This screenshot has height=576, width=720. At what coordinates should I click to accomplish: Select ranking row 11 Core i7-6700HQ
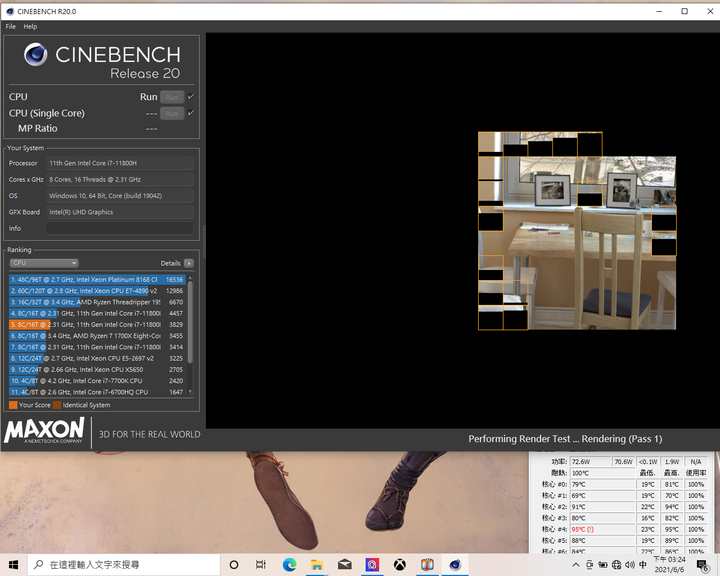coord(97,392)
